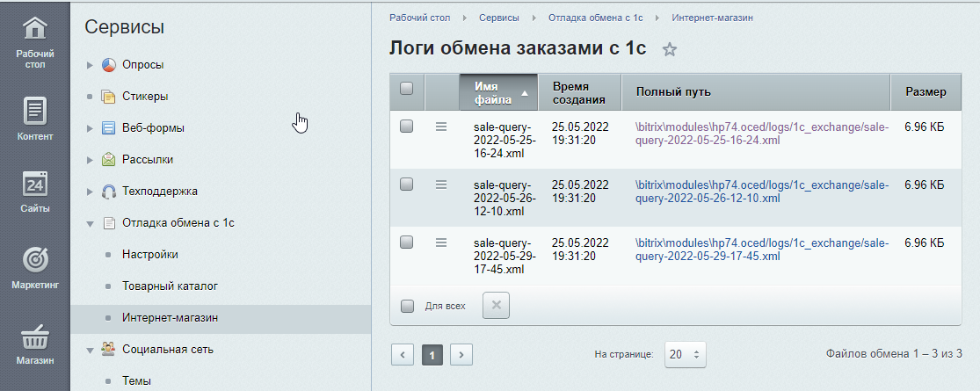Viewport: 980px width, 391px height.
Task: Expand the Опросы tree node
Action: 90,65
